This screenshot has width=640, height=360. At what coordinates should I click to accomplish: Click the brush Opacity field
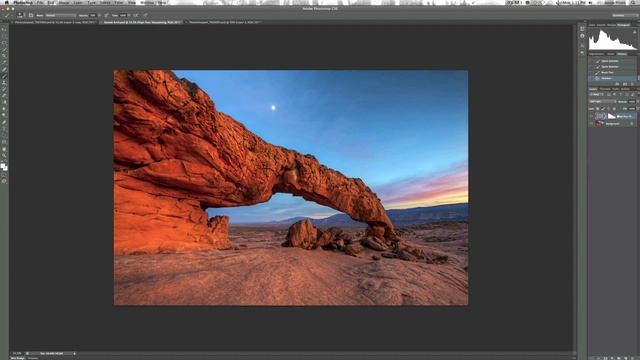click(x=93, y=15)
